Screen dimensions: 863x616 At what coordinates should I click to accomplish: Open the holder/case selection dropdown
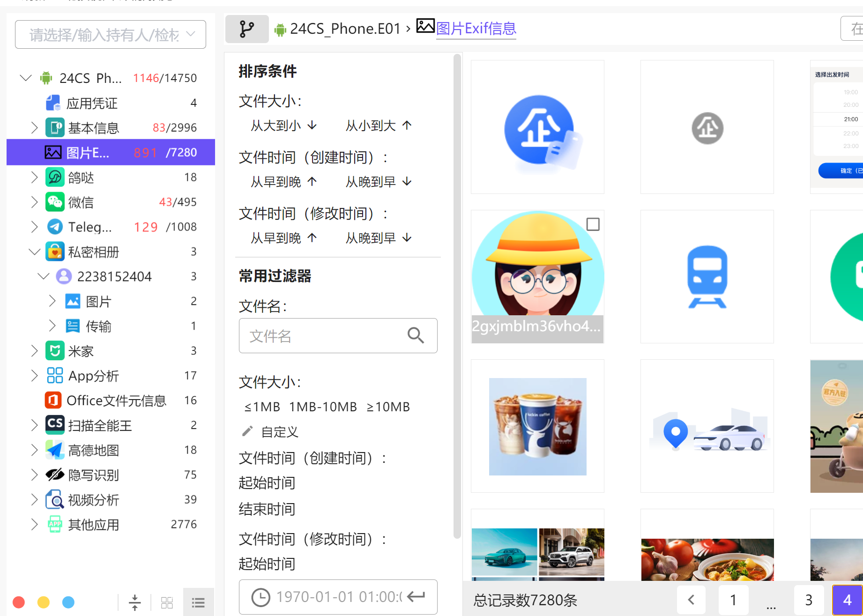click(111, 35)
